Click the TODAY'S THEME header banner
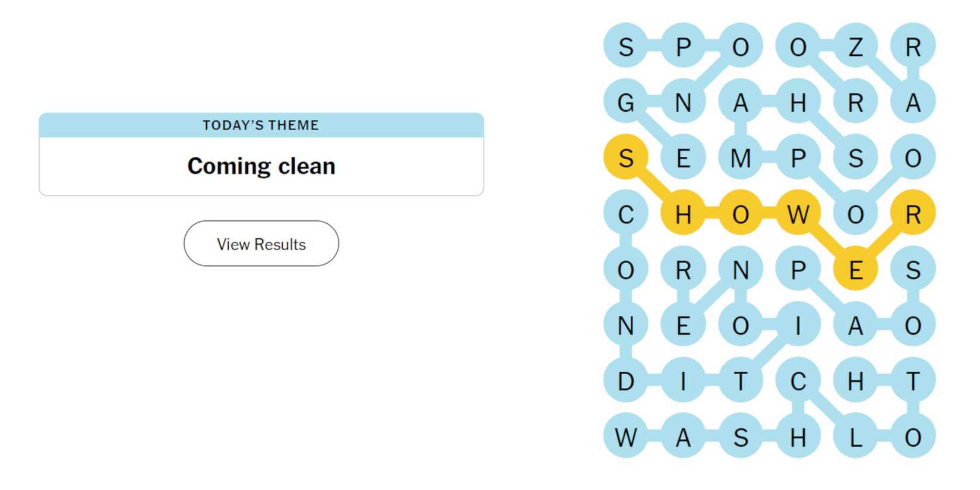The image size is (980, 490). point(261,125)
